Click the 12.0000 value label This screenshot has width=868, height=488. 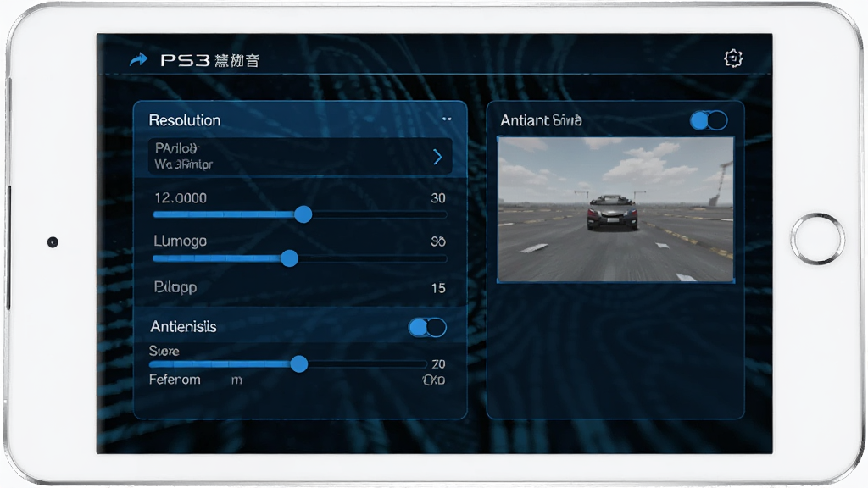tap(181, 198)
